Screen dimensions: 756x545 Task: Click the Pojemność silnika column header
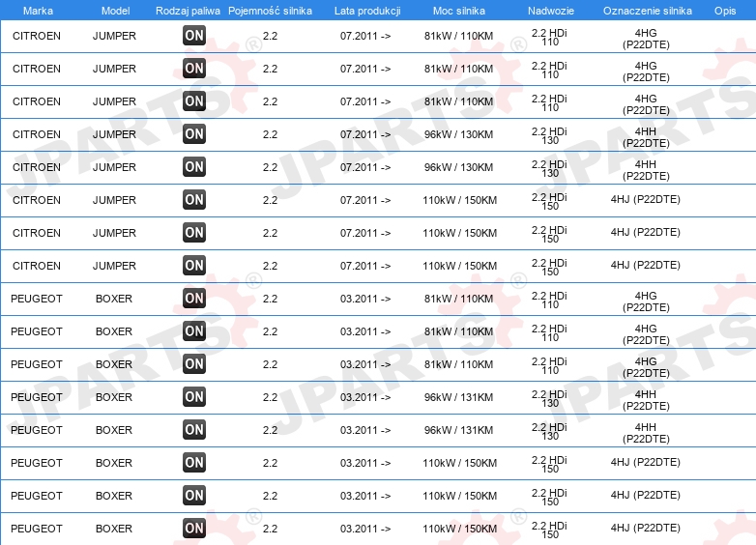(270, 11)
